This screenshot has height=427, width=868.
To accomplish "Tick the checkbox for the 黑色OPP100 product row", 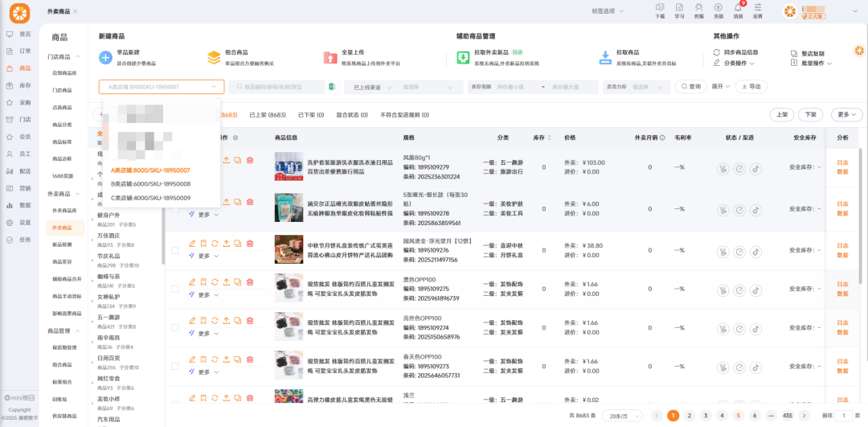I will (x=175, y=289).
